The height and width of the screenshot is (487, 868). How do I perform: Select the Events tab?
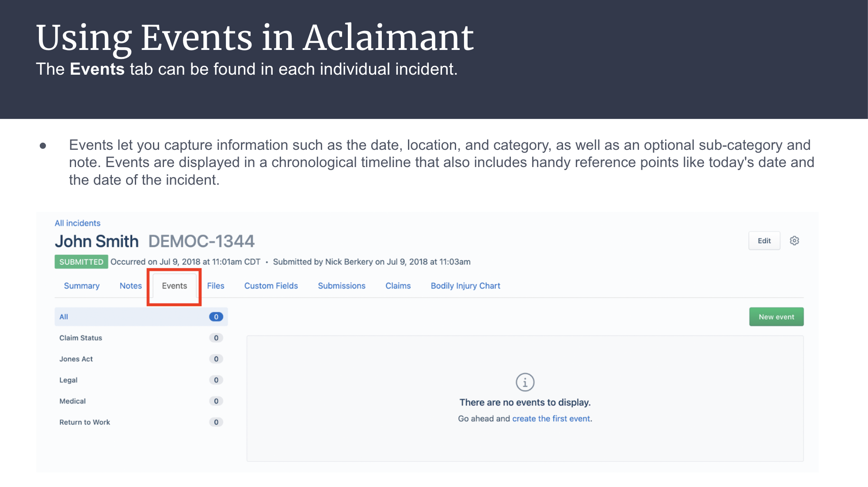[175, 286]
